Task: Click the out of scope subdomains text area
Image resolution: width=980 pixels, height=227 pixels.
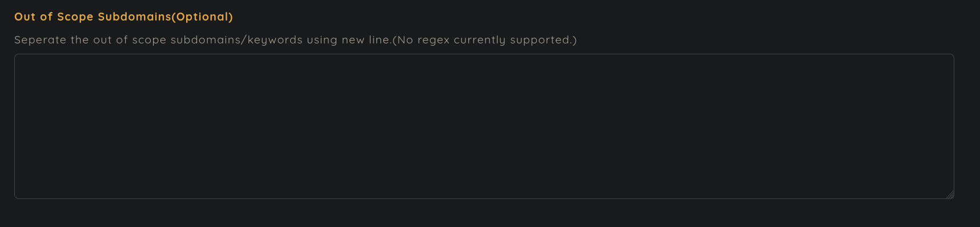Action: [x=484, y=126]
